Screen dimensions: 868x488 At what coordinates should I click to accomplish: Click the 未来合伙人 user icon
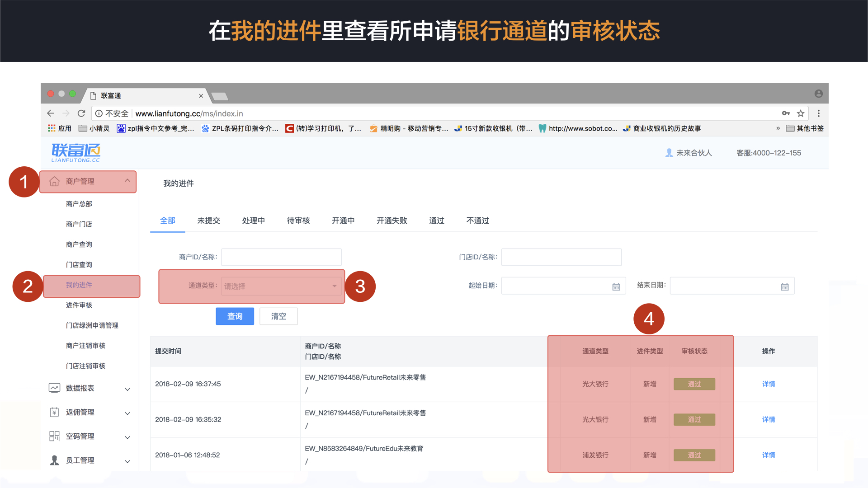click(x=669, y=153)
